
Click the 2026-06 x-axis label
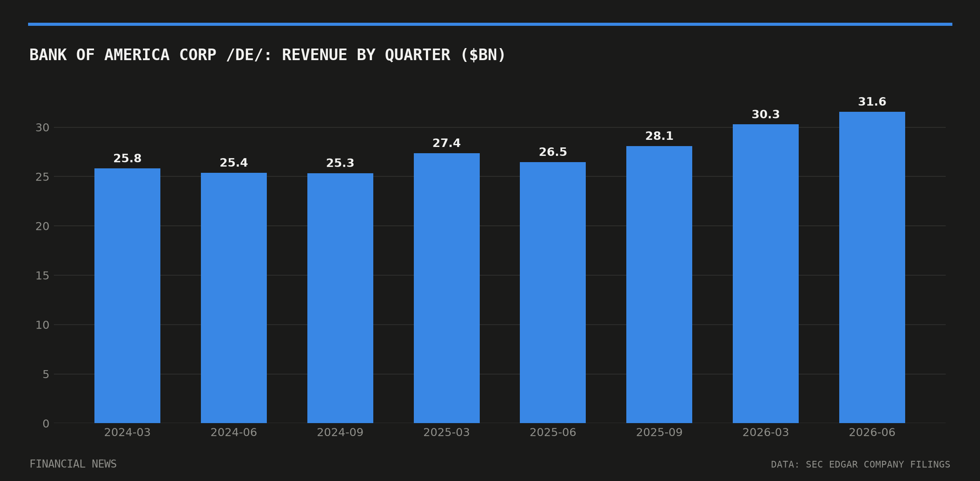click(x=872, y=432)
